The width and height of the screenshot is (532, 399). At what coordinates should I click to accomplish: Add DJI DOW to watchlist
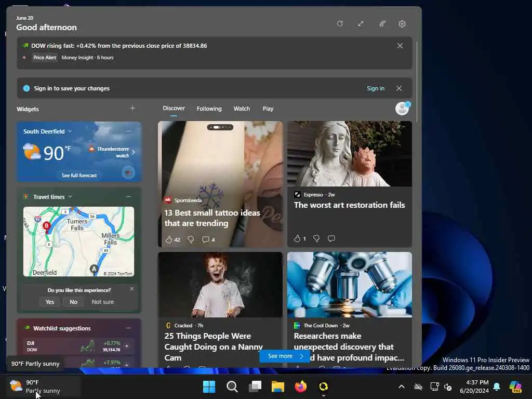(x=127, y=346)
